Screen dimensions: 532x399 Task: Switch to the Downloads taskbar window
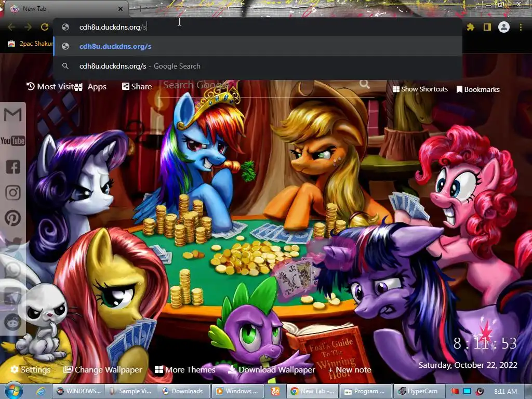click(184, 391)
